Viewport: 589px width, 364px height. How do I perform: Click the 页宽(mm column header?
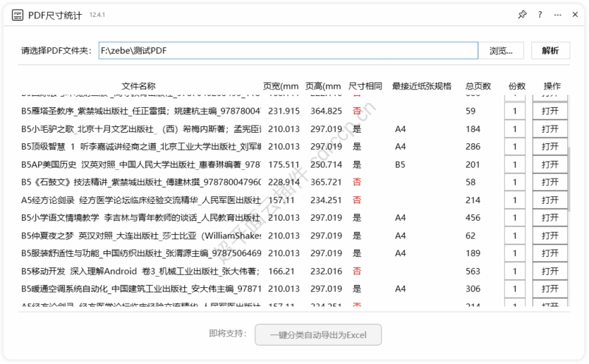pyautogui.click(x=281, y=86)
